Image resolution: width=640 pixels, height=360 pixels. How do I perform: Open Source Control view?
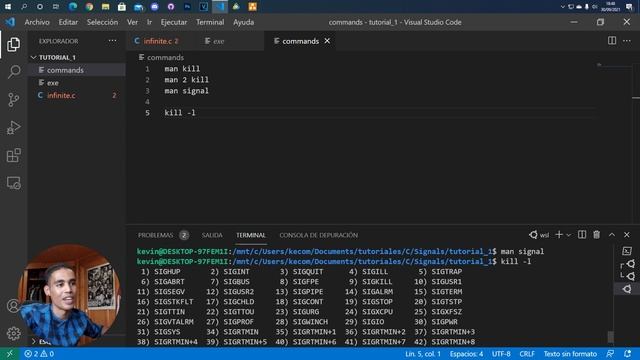coord(13,100)
